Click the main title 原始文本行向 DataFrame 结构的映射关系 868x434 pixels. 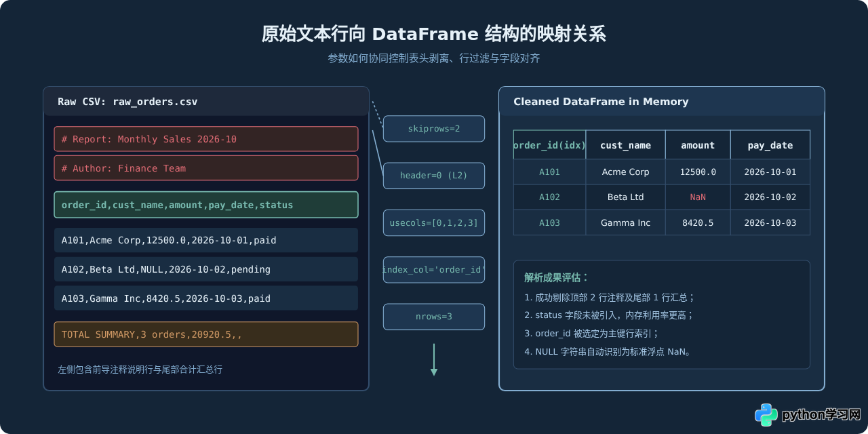(x=434, y=34)
